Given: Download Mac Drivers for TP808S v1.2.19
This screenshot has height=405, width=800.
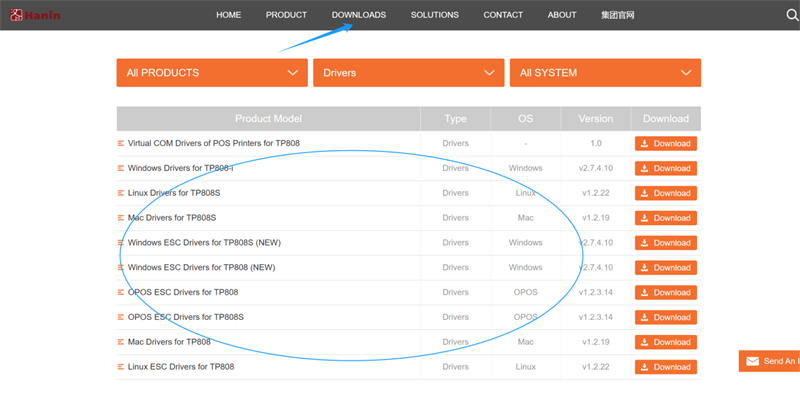Looking at the screenshot, I should [666, 218].
